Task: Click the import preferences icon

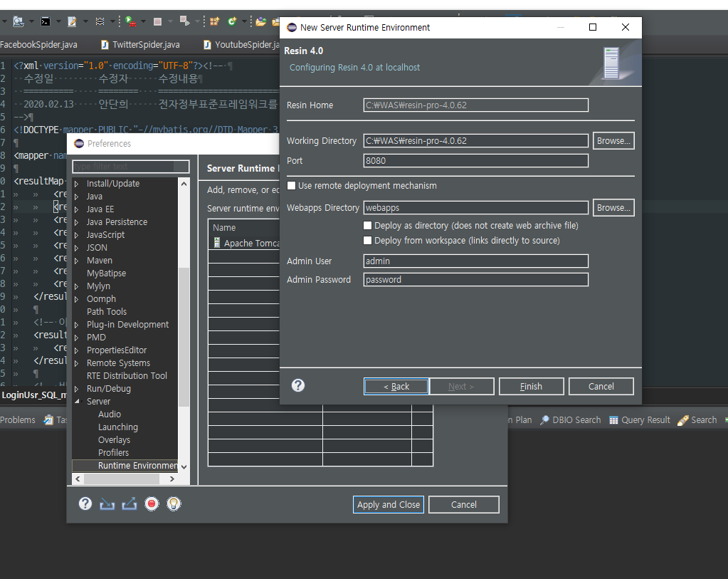Action: coord(107,504)
